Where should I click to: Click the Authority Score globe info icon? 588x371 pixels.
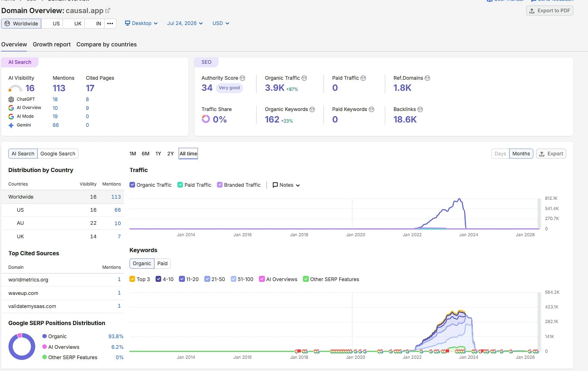pyautogui.click(x=242, y=78)
